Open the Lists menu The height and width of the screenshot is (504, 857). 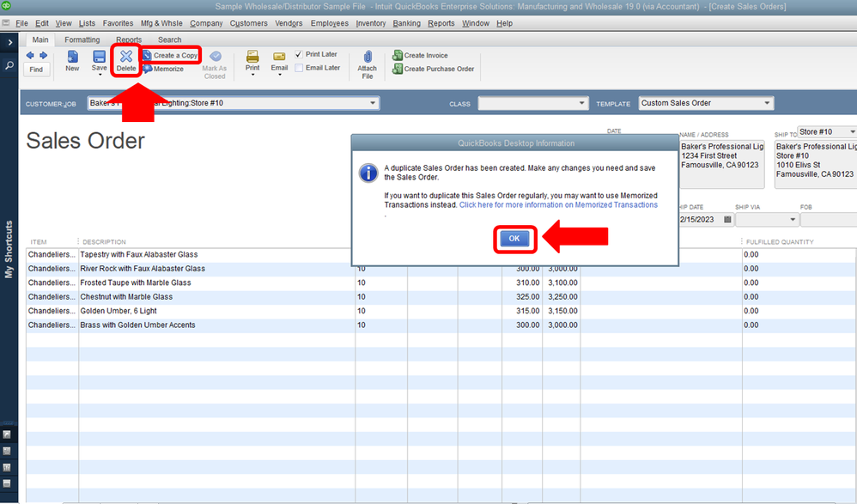pyautogui.click(x=87, y=23)
